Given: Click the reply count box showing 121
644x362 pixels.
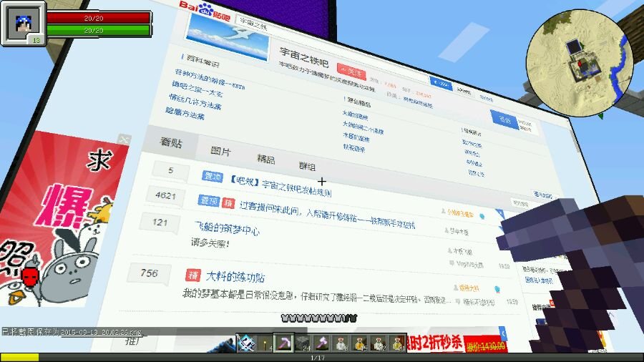Looking at the screenshot, I should [160, 223].
